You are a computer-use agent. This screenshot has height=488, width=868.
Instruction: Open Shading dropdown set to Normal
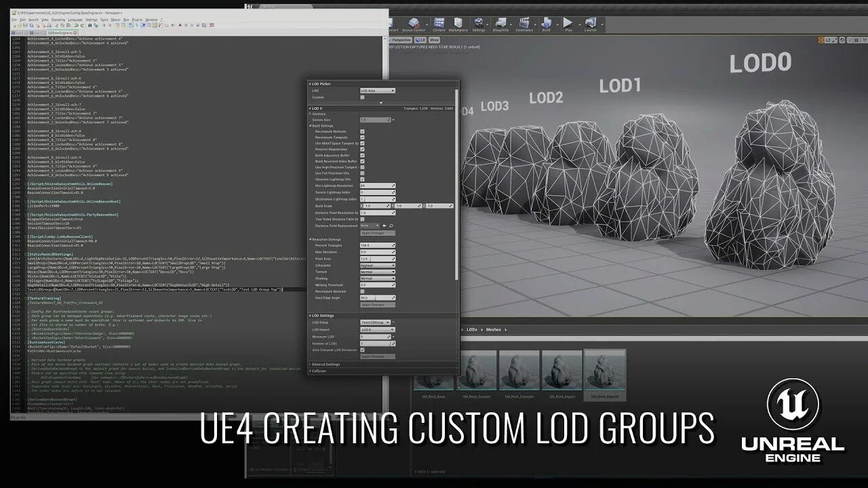377,278
